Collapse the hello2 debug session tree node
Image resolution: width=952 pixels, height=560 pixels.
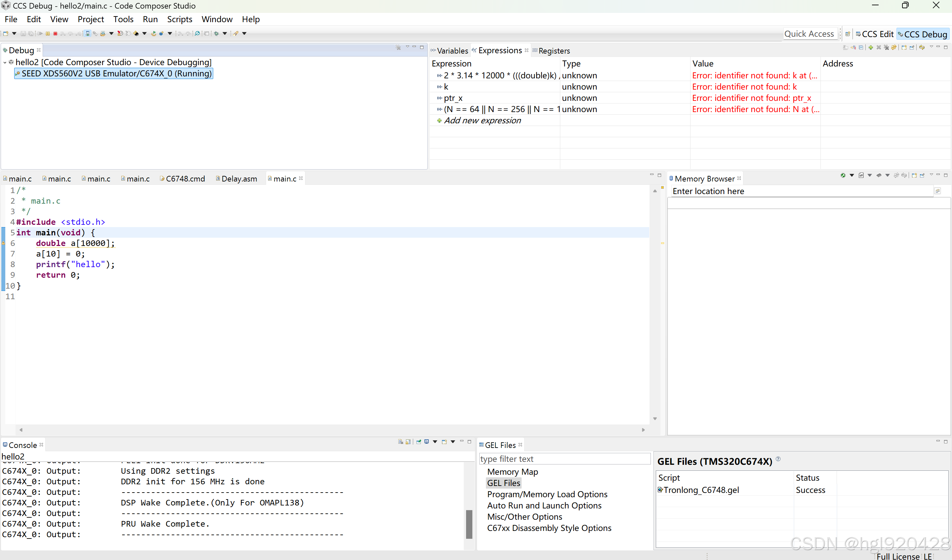click(5, 62)
